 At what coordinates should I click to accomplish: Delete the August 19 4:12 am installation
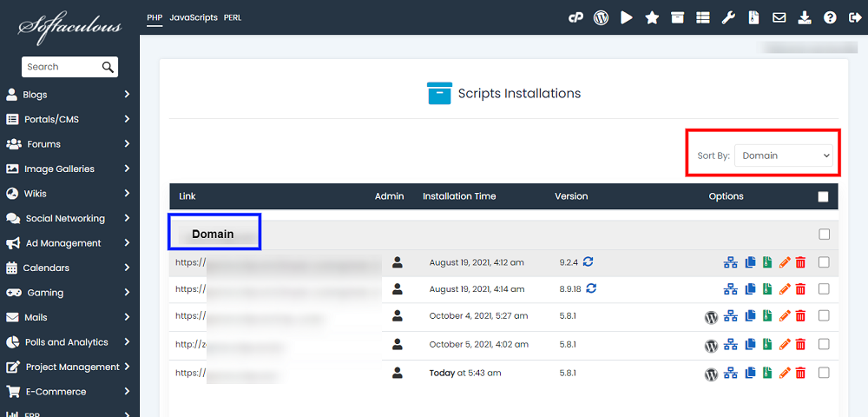coord(800,262)
